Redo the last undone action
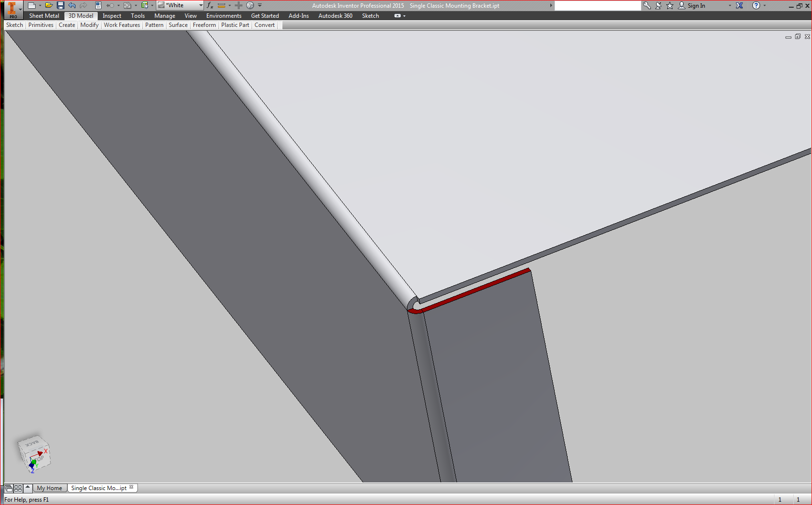 (83, 5)
